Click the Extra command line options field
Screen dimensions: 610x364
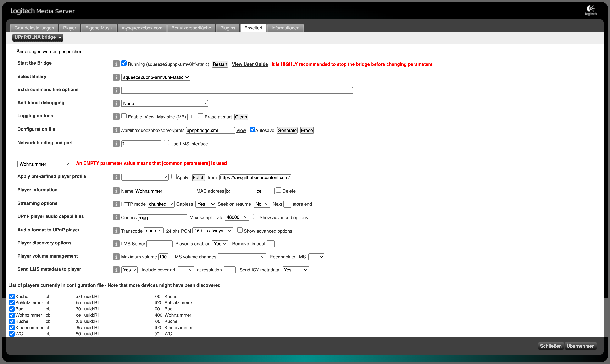click(x=237, y=90)
